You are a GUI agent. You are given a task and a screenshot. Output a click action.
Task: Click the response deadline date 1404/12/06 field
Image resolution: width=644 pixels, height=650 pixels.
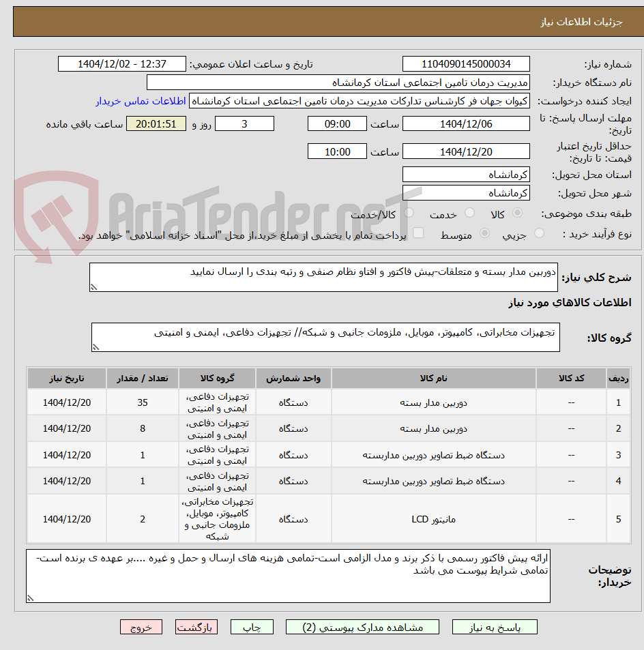click(x=466, y=123)
